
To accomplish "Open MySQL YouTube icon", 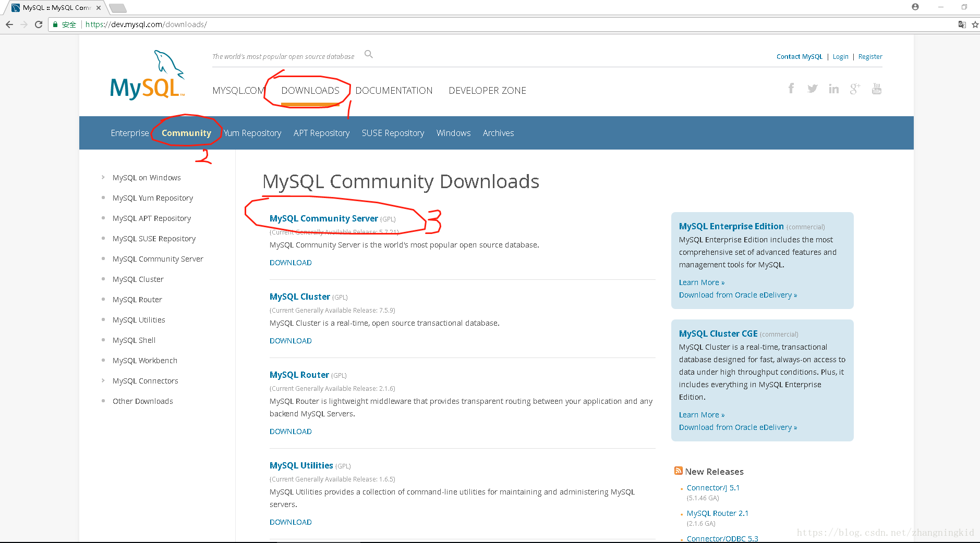I will pos(877,89).
